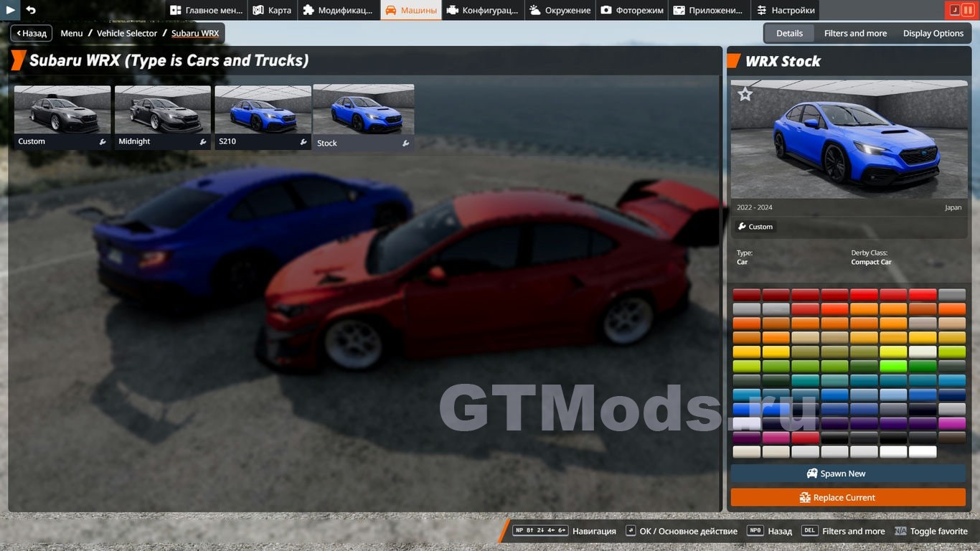
Task: Click the Spawn New button
Action: (x=848, y=474)
